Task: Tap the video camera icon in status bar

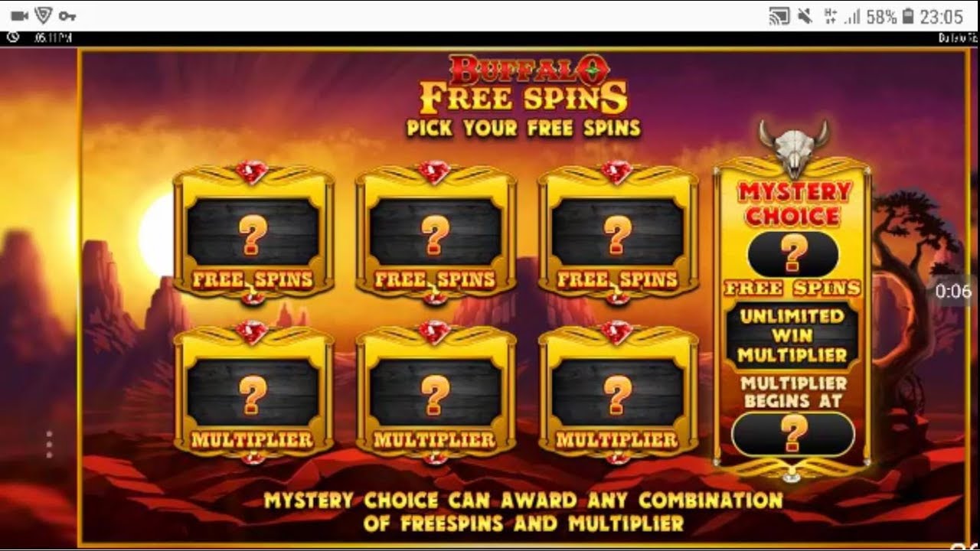Action: [19, 15]
